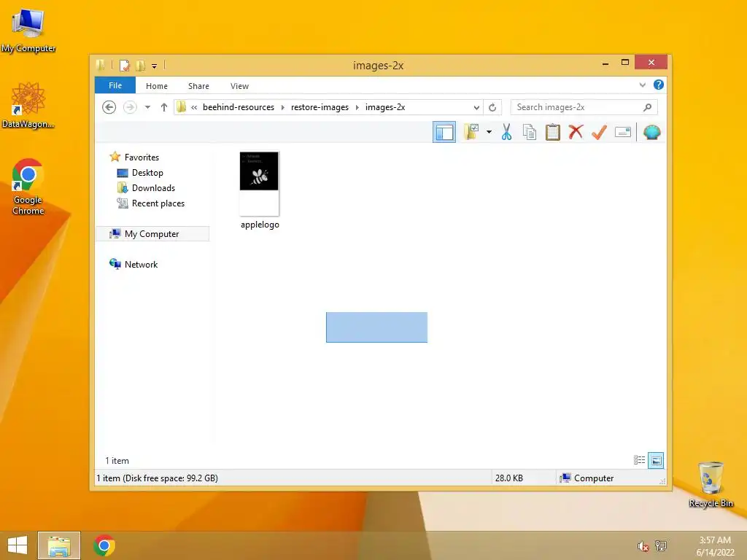Open chevron after beehind-resources in path
Image resolution: width=747 pixels, height=560 pixels.
tap(282, 107)
